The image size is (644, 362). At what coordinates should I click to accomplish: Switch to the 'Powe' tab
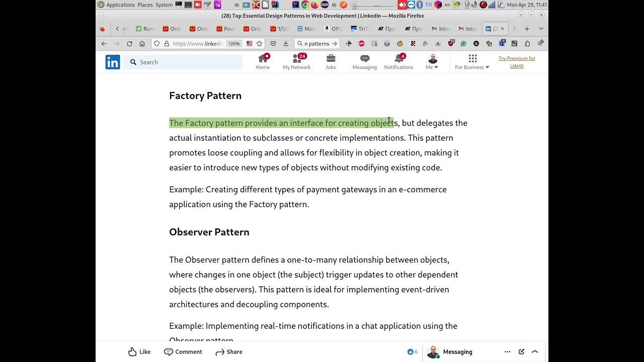[x=226, y=29]
